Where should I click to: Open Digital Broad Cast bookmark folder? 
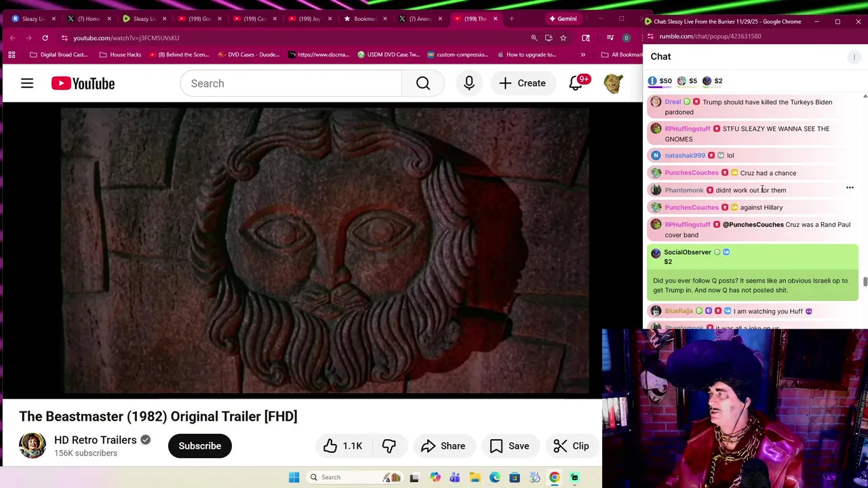pos(59,54)
